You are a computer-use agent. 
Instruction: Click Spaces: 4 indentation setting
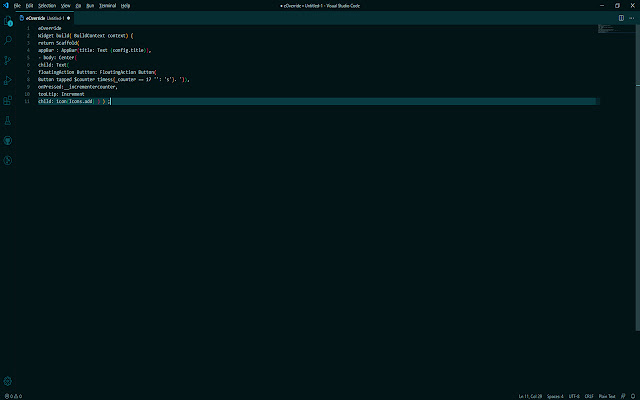[x=555, y=396]
